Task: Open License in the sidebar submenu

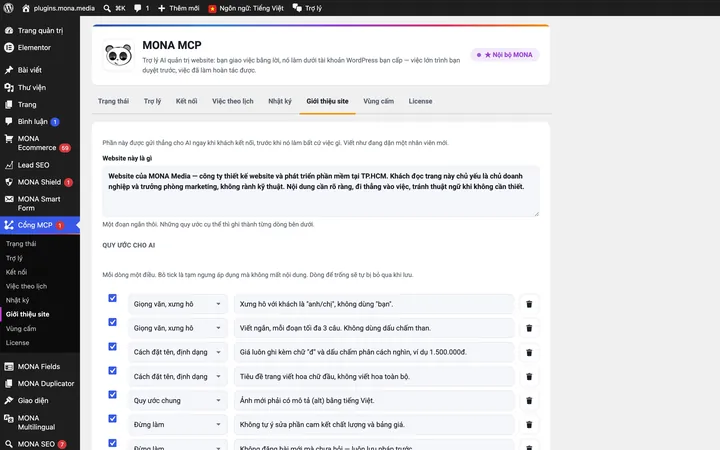Action: point(17,343)
